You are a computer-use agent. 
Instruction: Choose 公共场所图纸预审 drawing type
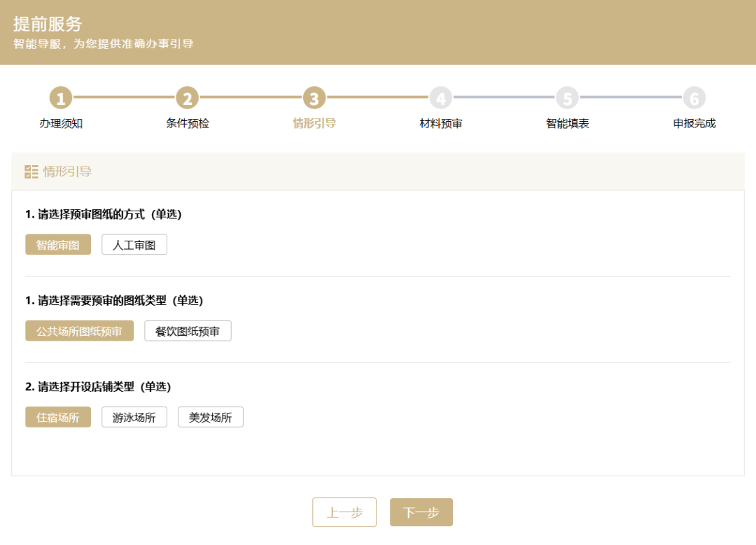(x=79, y=331)
